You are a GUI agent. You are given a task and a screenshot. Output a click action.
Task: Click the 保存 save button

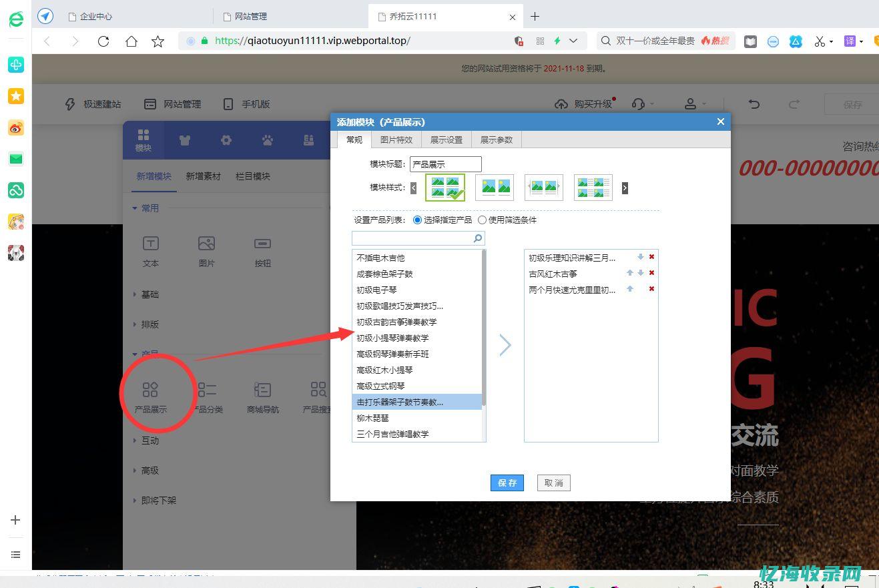coord(507,483)
